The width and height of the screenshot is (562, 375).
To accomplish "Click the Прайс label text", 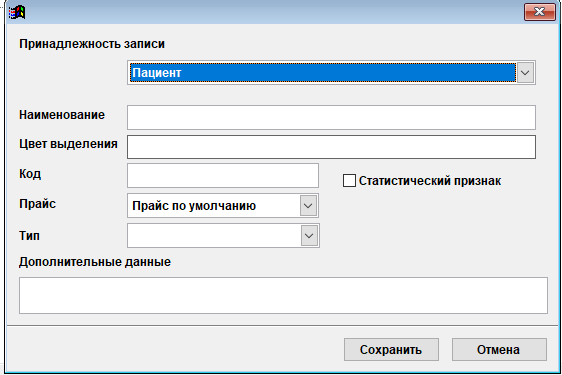I will 37,204.
